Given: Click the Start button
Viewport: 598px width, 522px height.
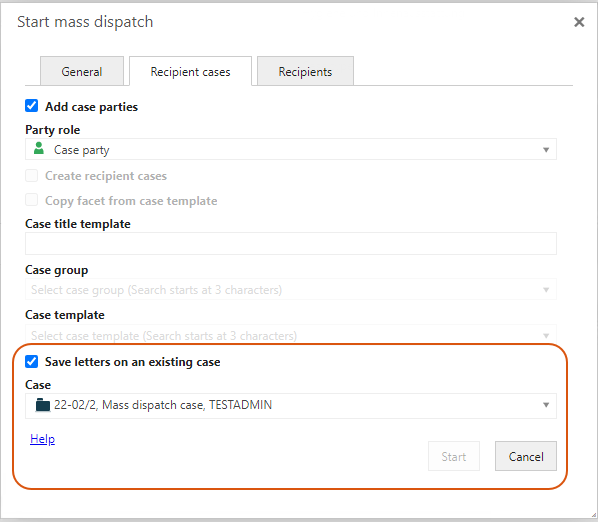Looking at the screenshot, I should (454, 456).
